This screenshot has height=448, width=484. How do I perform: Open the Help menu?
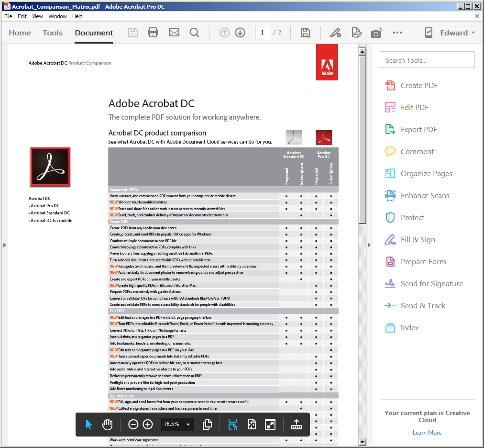[x=77, y=16]
